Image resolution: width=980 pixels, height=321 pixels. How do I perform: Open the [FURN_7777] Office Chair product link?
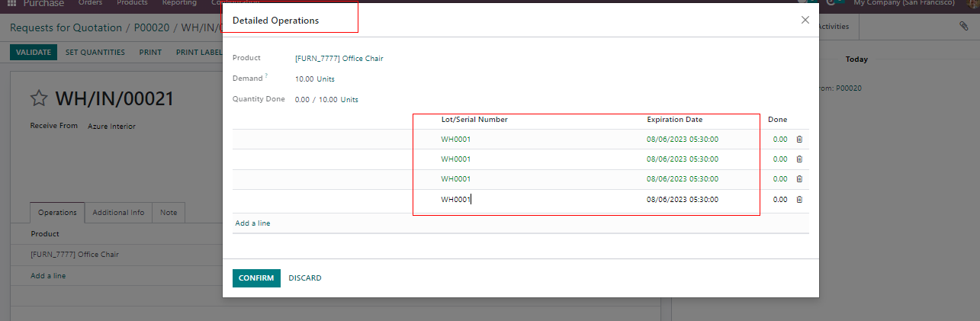339,58
